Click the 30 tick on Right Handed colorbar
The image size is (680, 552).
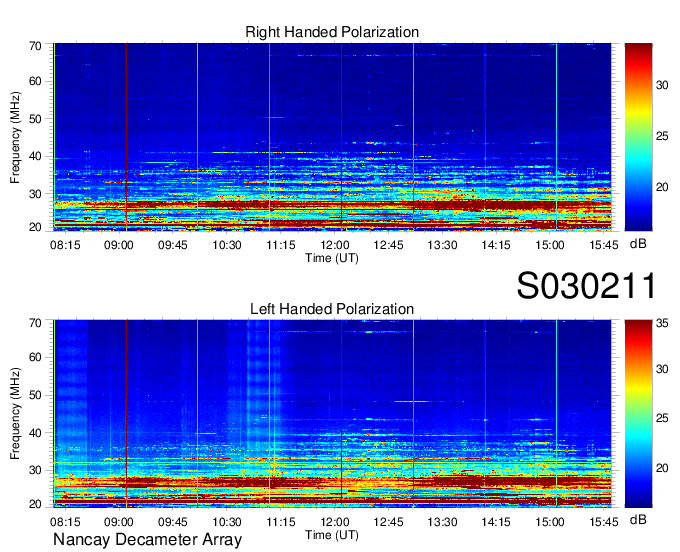pos(662,85)
